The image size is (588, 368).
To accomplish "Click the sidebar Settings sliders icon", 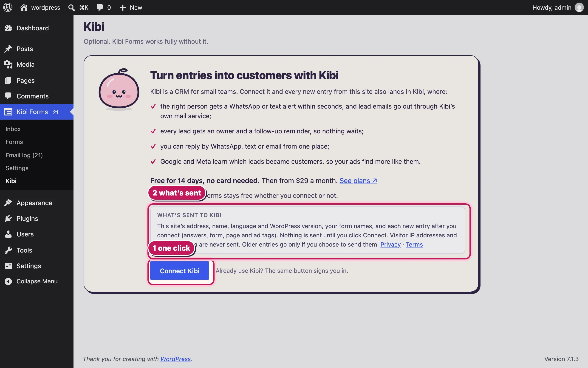I will 8,266.
